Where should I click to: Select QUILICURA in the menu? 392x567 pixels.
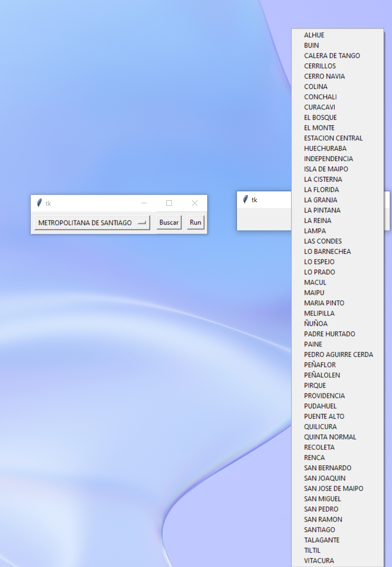[x=337, y=427]
